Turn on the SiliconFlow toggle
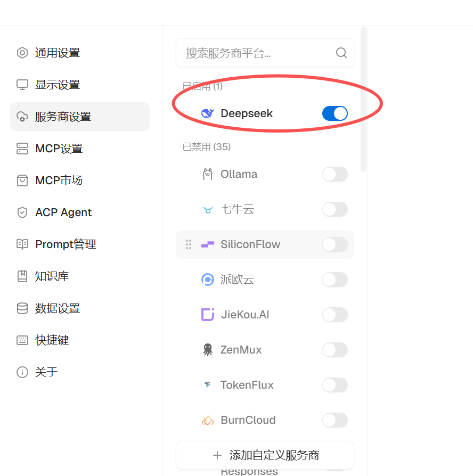Viewport: 473px width, 476px height. pos(335,244)
